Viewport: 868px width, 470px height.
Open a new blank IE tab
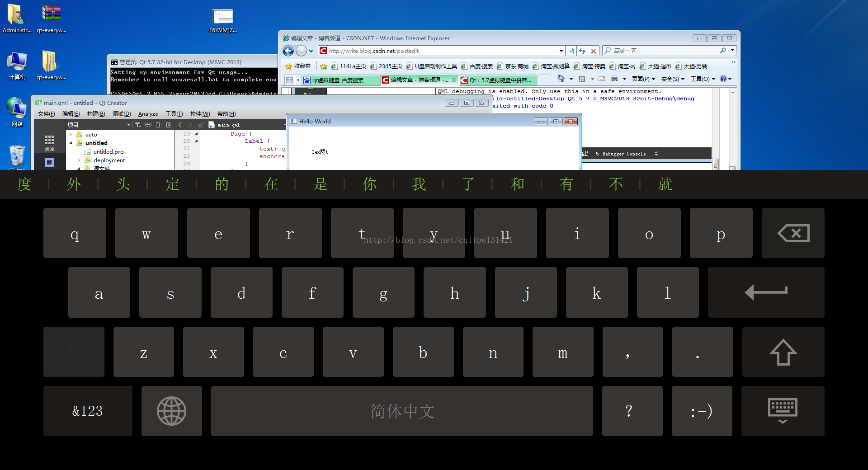pos(544,80)
